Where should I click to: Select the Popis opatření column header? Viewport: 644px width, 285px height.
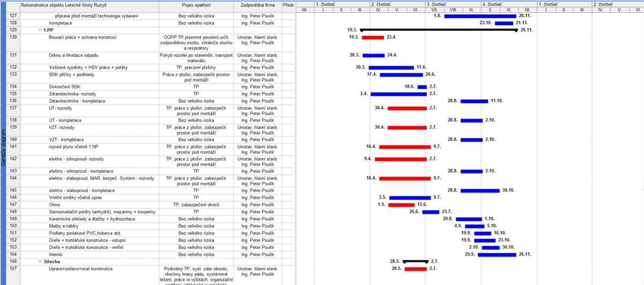196,5
